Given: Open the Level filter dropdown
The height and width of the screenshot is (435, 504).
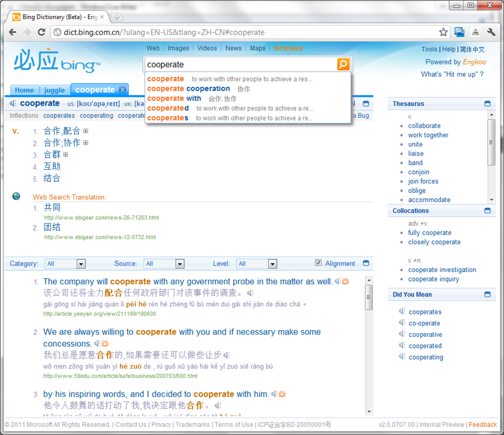Looking at the screenshot, I should (273, 264).
